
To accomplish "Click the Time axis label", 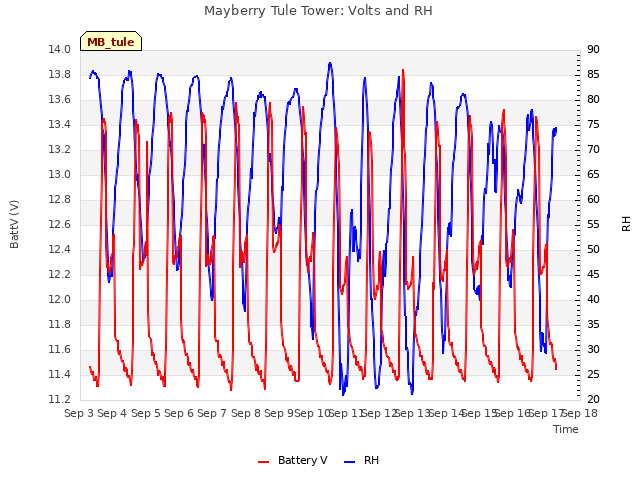I will tap(566, 429).
